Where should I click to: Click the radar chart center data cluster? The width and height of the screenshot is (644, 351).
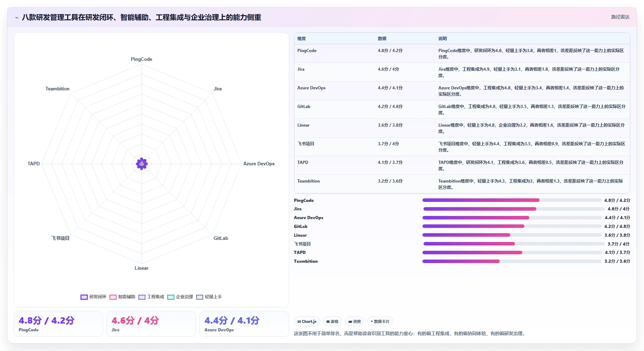[x=142, y=164]
